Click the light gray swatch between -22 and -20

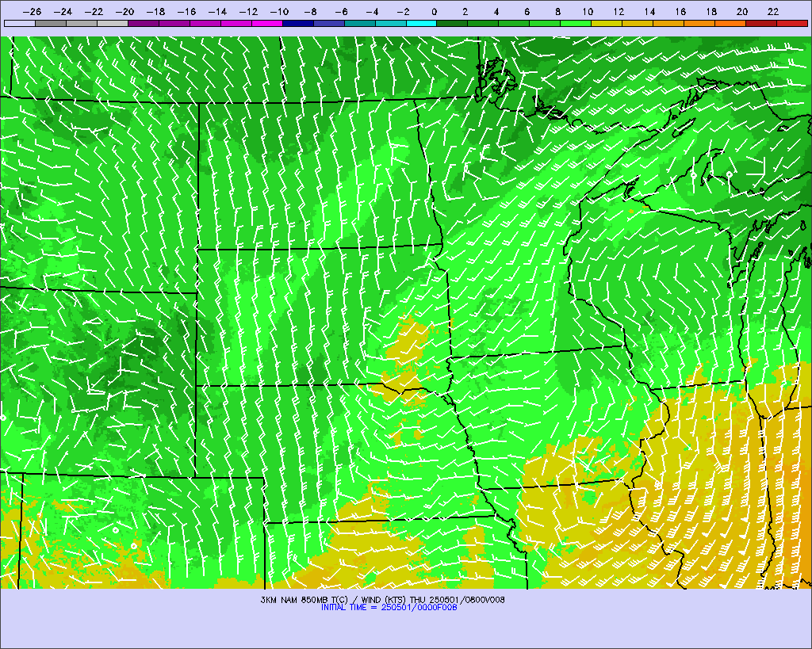click(113, 23)
